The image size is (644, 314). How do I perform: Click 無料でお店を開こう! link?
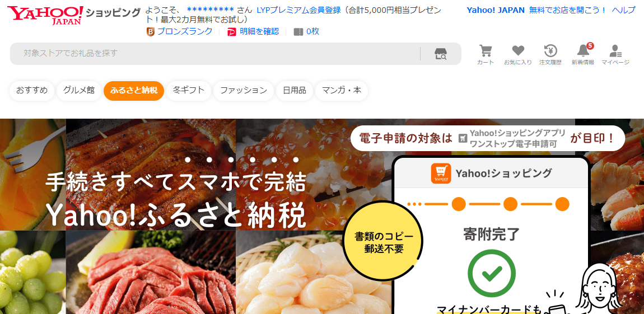tap(568, 10)
